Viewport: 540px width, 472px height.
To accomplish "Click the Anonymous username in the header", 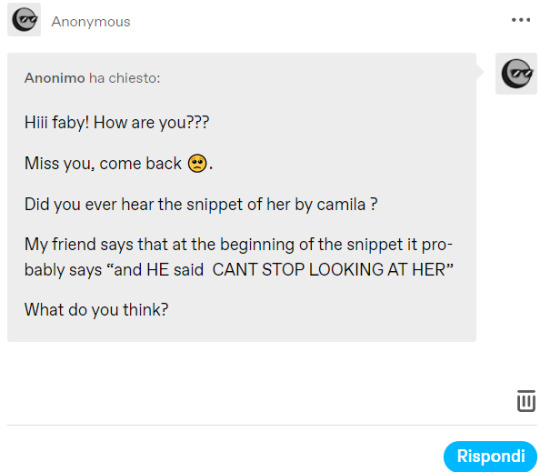I will click(91, 22).
